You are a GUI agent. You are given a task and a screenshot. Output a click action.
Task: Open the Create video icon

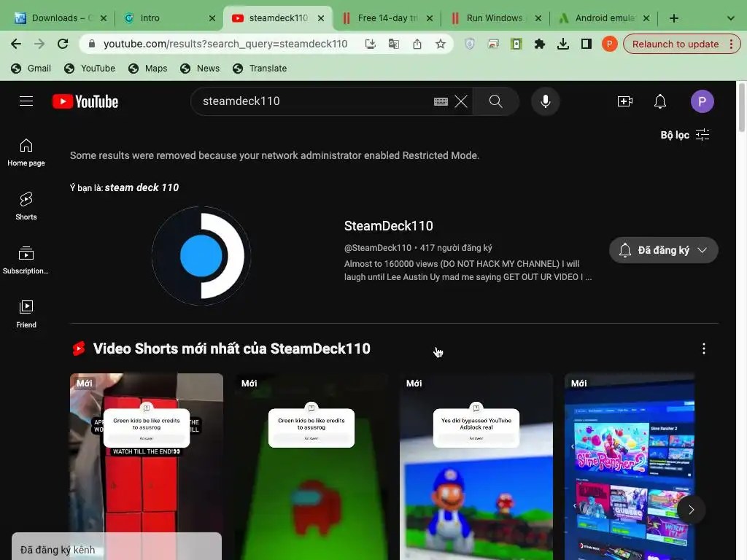tap(624, 101)
